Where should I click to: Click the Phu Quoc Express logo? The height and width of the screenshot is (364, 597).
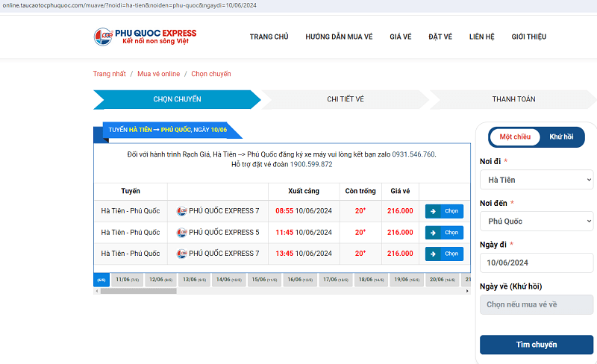coord(145,36)
